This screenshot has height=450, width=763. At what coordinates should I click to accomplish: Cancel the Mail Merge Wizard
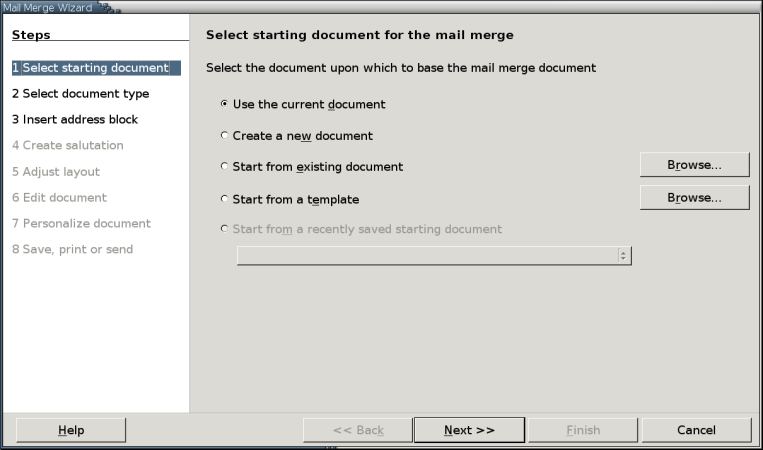[x=696, y=430]
